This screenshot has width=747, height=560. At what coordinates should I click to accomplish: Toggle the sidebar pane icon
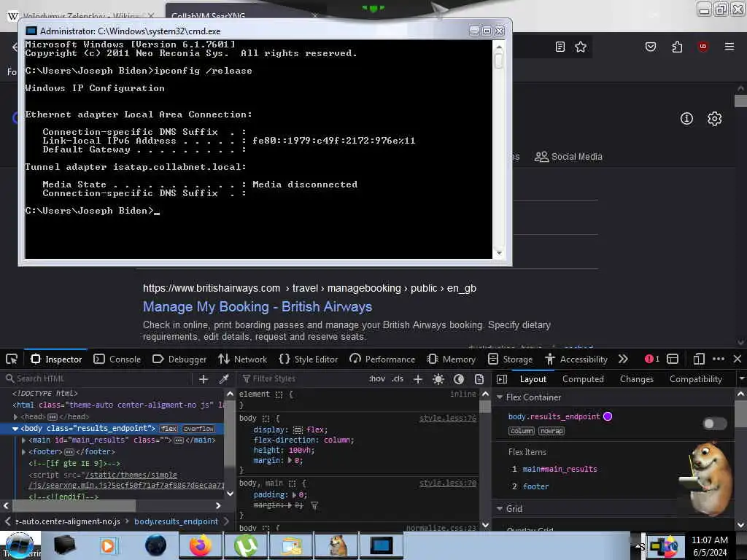point(502,379)
